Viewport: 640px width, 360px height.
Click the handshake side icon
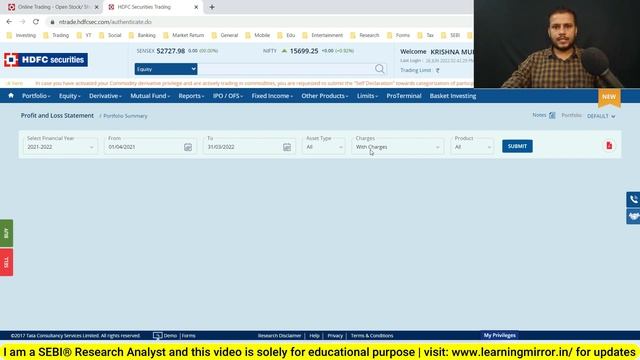click(633, 216)
